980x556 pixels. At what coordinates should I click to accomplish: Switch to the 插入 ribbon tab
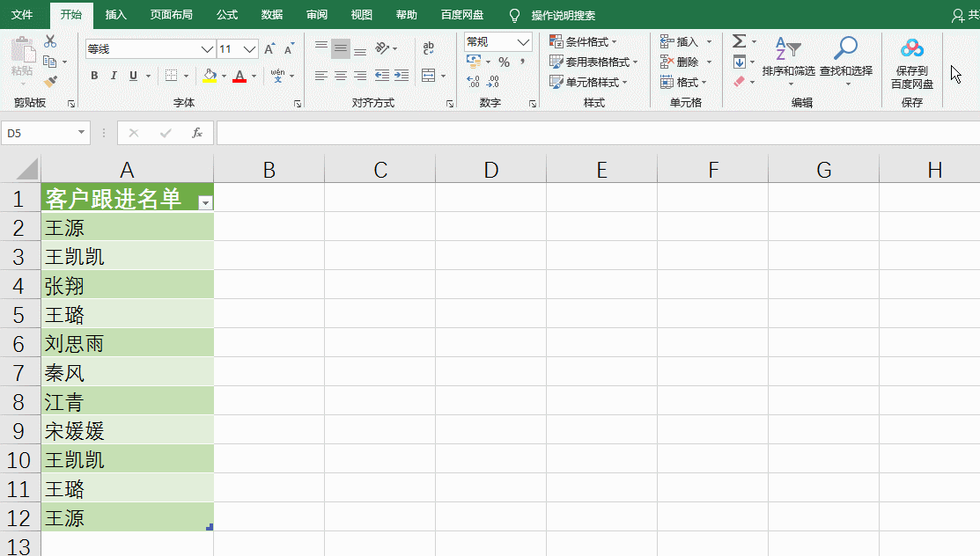click(117, 14)
